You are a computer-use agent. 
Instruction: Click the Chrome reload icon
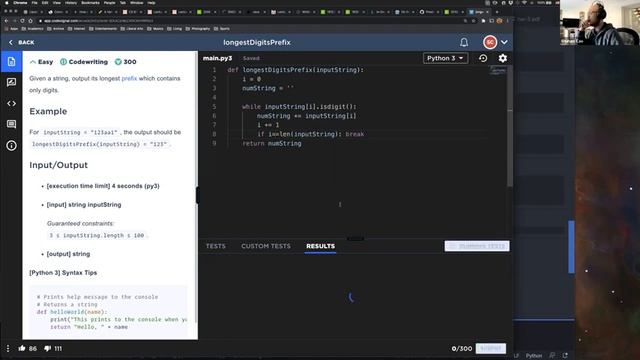click(22, 20)
